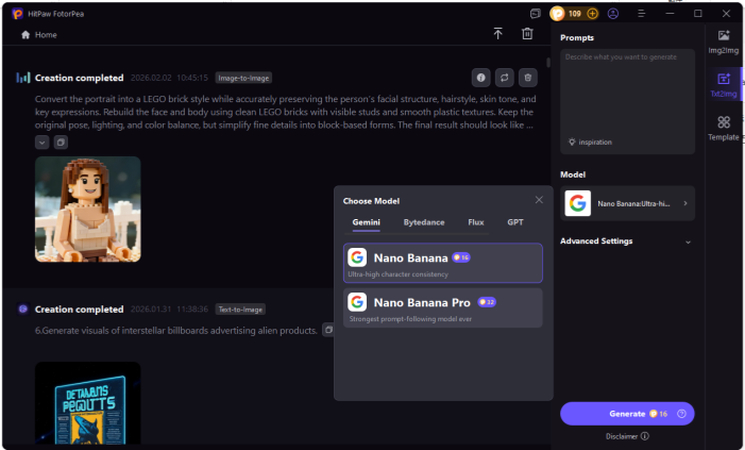Click the coin balance showing 109
Screen dimensions: 745x450
pos(574,14)
